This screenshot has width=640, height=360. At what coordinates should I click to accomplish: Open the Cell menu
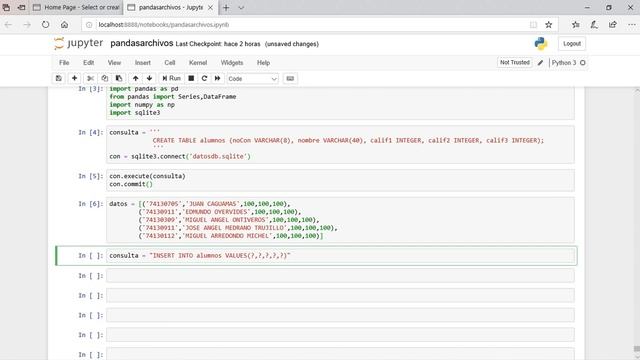(x=170, y=63)
